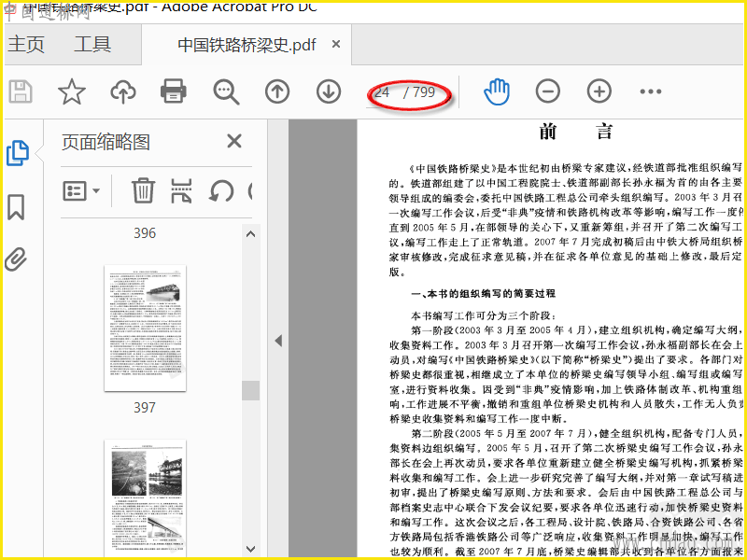Click the thumbnail label 397
Screen dimensions: 747x560
coord(145,408)
